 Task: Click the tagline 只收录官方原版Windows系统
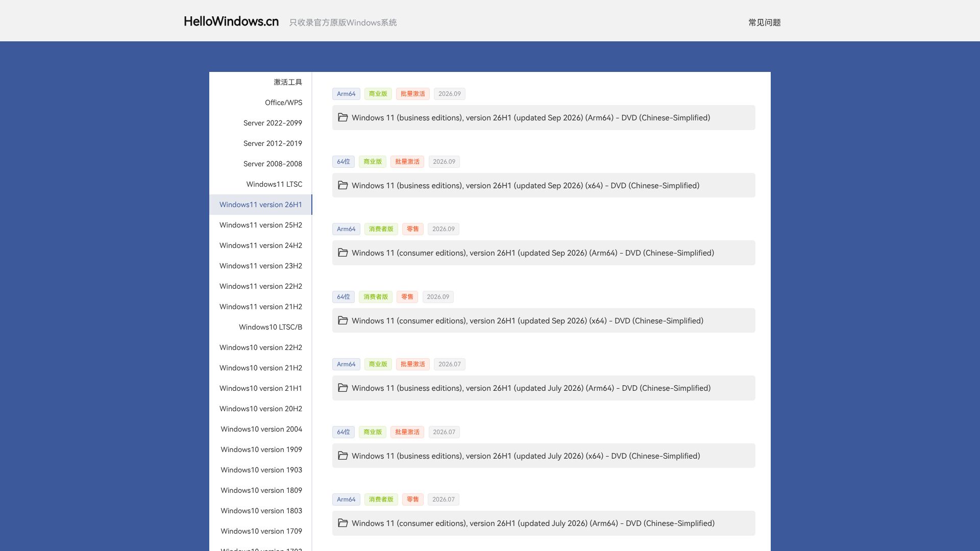(x=343, y=22)
